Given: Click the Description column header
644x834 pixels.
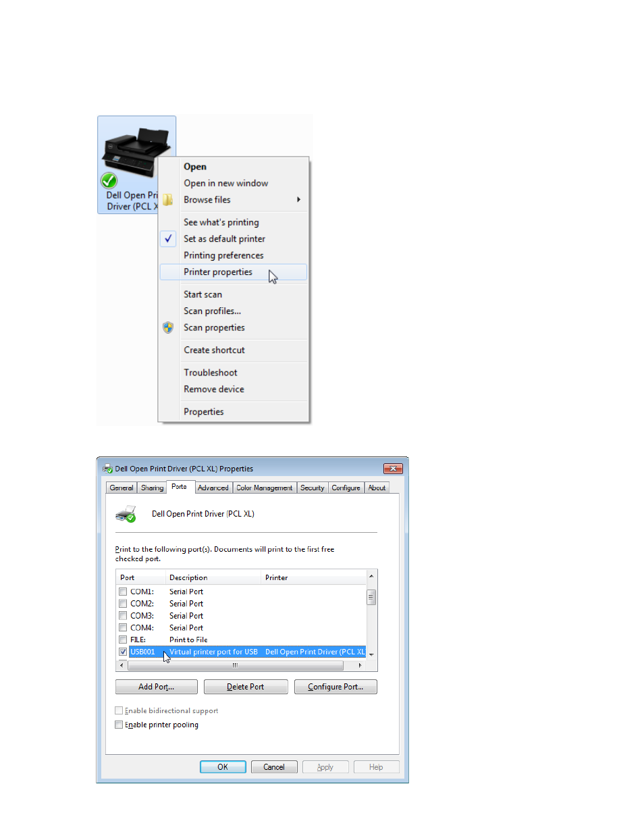Looking at the screenshot, I should tap(213, 578).
